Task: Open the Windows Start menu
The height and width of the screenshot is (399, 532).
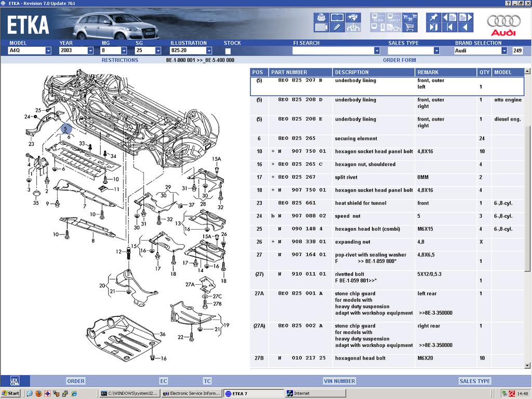Action: pos(11,393)
